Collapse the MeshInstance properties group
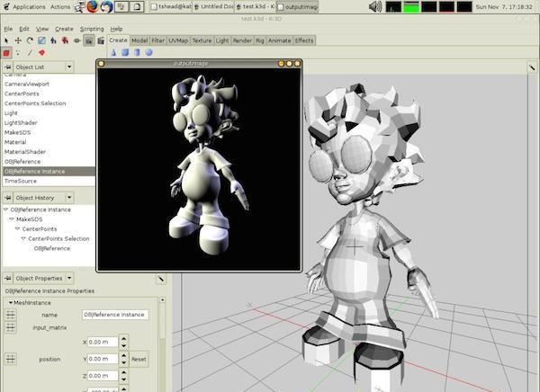540x392 pixels. click(x=11, y=303)
